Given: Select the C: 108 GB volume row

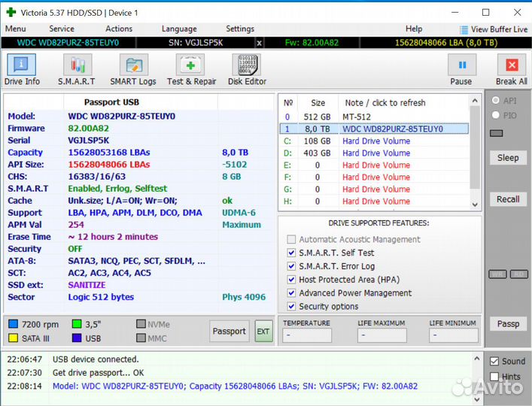Looking at the screenshot, I should [x=374, y=141].
